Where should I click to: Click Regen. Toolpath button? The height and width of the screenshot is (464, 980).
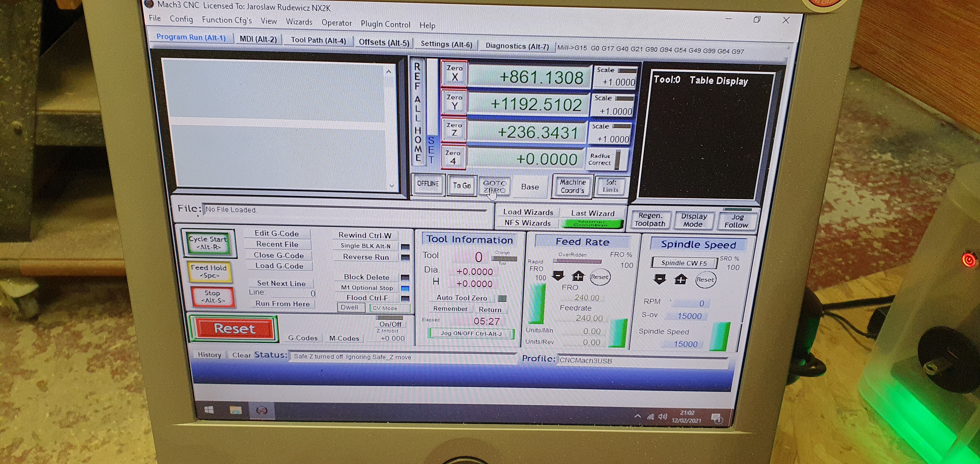click(650, 220)
